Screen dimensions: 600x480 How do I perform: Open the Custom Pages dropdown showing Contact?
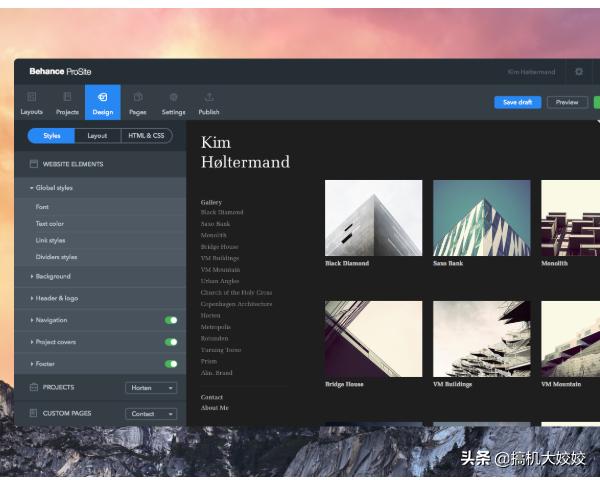coord(151,413)
